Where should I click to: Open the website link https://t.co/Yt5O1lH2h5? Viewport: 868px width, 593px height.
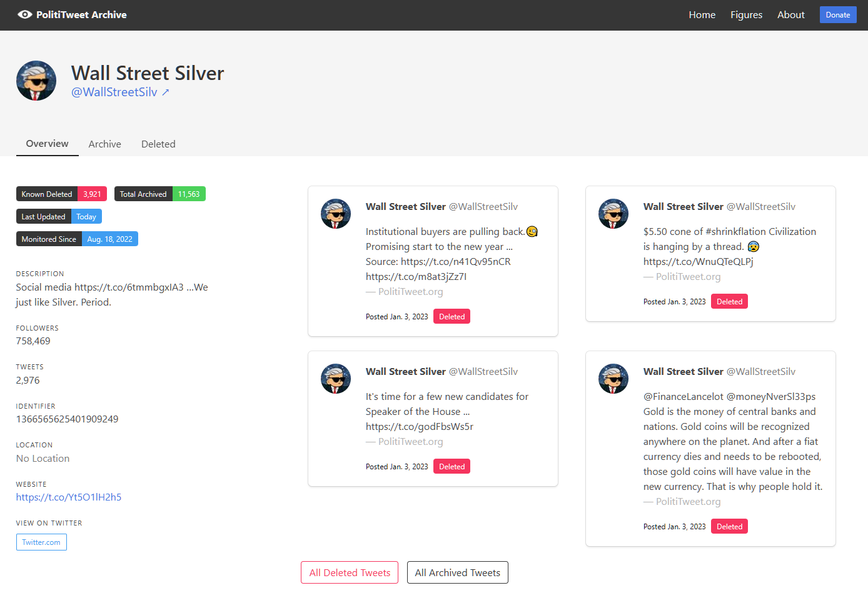[69, 497]
